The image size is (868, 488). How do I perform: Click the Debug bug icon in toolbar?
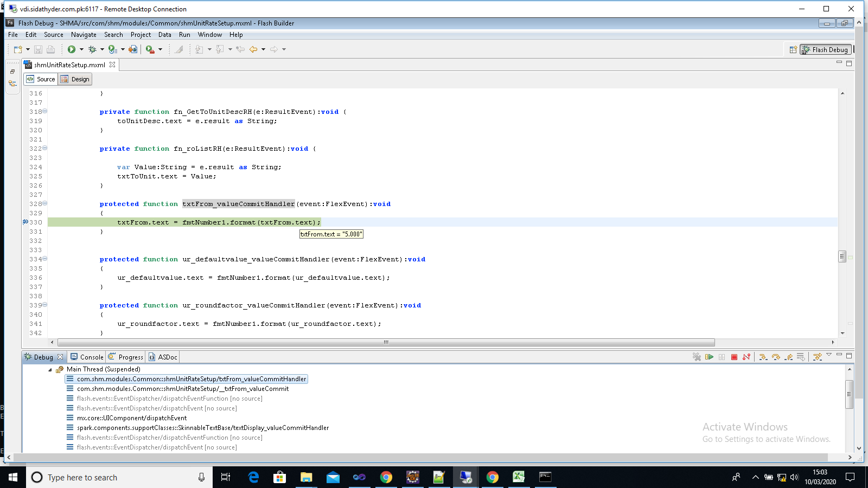tap(92, 49)
